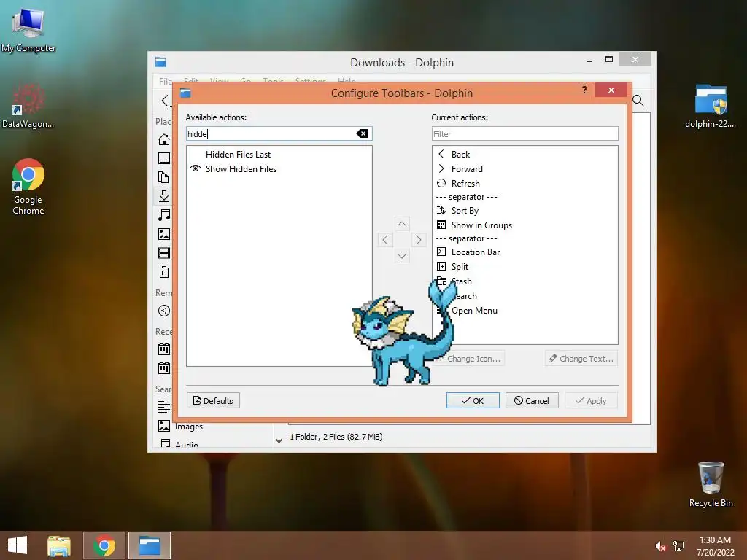Open My Computer desktop icon
The height and width of the screenshot is (560, 747).
pyautogui.click(x=28, y=30)
